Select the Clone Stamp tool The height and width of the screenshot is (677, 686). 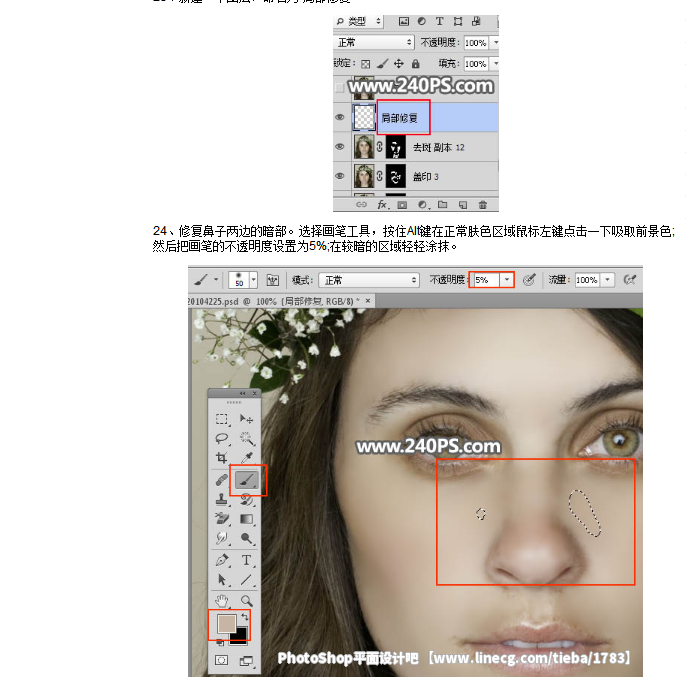[222, 499]
